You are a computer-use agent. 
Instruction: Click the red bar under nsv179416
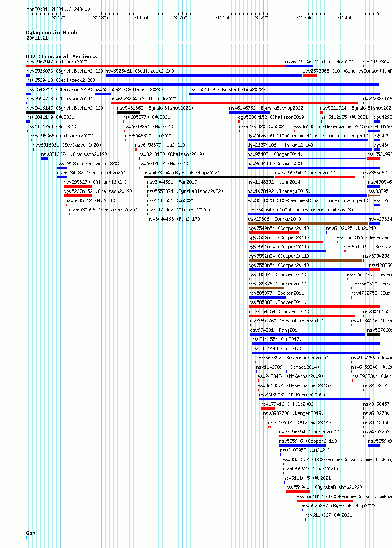(268, 408)
